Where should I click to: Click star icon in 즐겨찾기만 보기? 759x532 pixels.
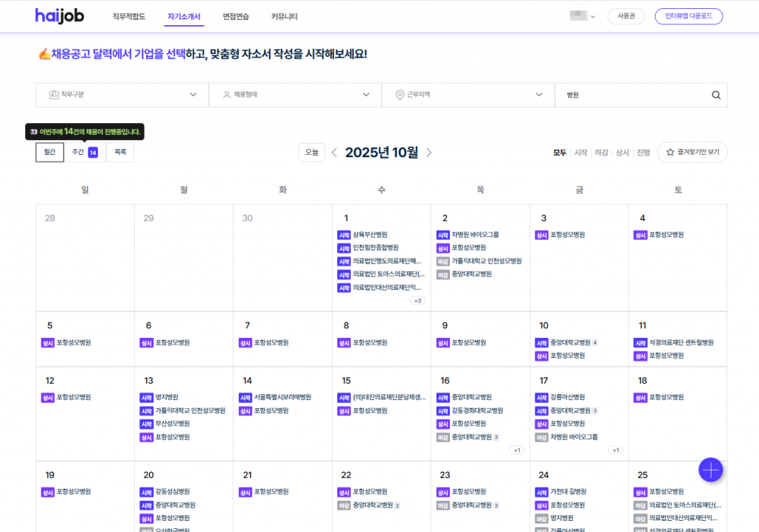point(670,153)
